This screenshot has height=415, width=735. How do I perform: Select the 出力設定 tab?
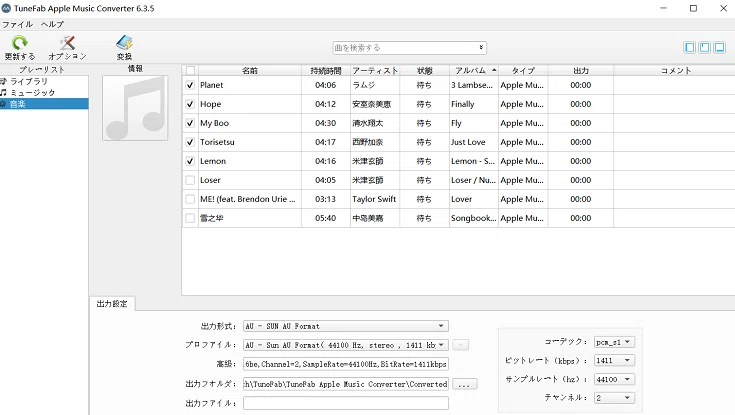coord(112,304)
